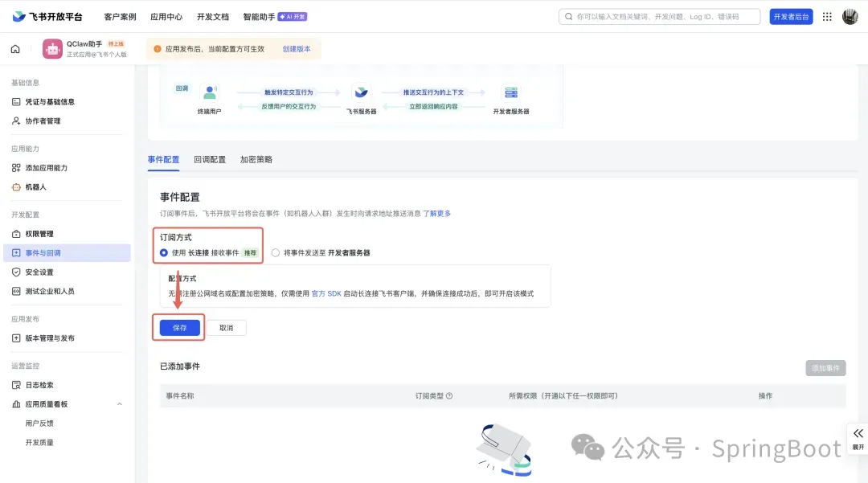The height and width of the screenshot is (483, 868).
Task: Switch to the 回调配置 tab
Action: 210,160
